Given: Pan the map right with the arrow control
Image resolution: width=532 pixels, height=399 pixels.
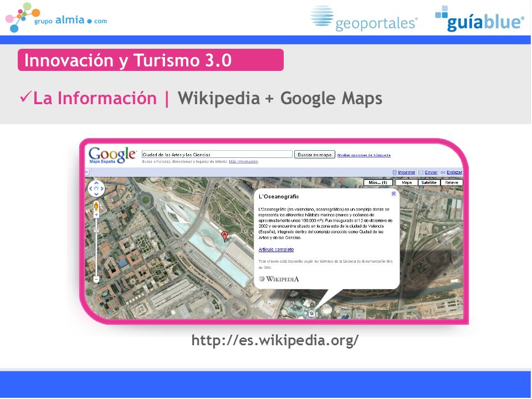Looking at the screenshot, I should tap(102, 188).
